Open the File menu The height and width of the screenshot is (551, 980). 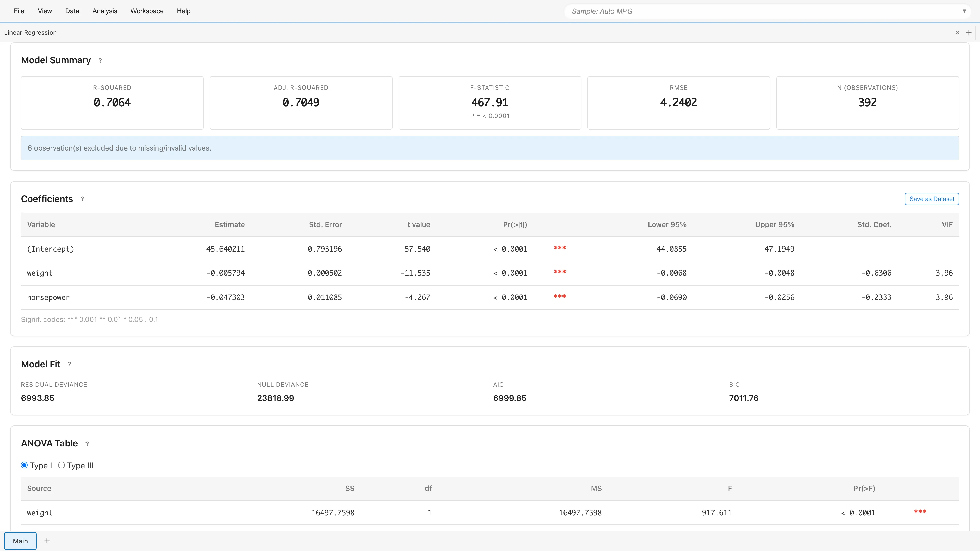click(x=19, y=11)
